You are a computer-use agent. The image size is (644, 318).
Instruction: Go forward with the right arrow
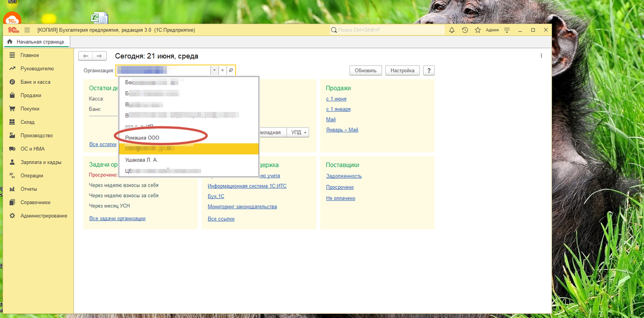tap(99, 56)
